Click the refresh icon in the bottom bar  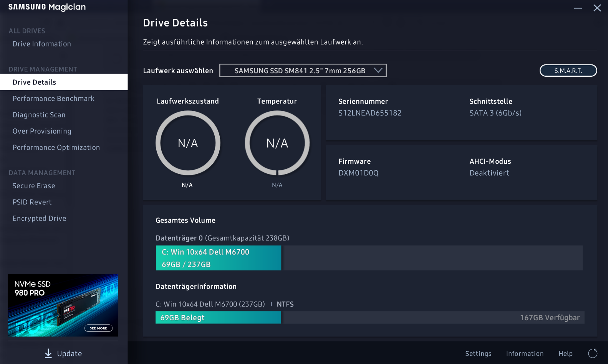[x=593, y=353]
